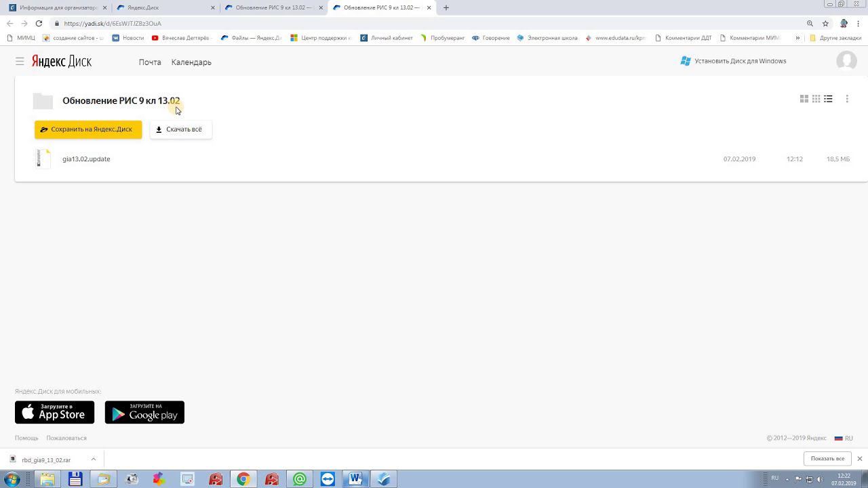Click the file date 07.02.2019
Screen dimensions: 868x488
[739, 159]
